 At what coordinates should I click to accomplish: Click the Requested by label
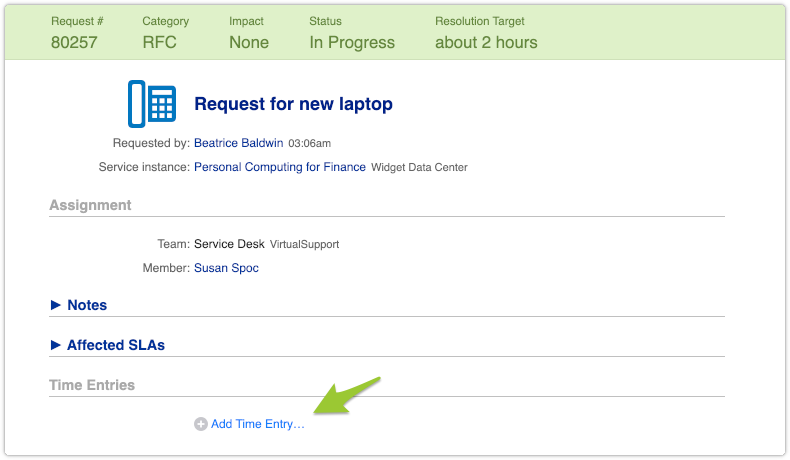point(151,143)
